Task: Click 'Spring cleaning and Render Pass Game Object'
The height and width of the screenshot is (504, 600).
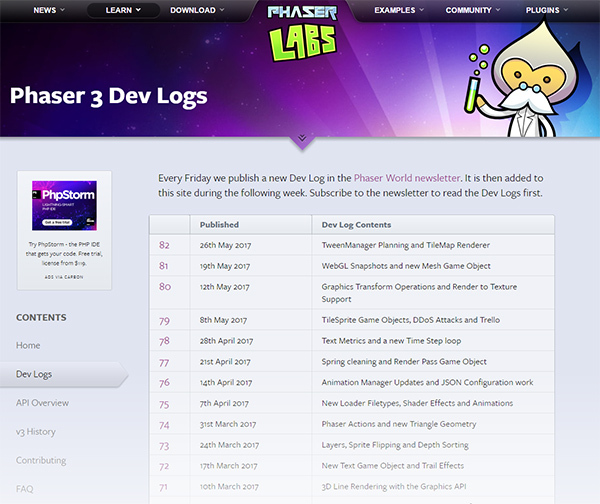Action: tap(404, 362)
